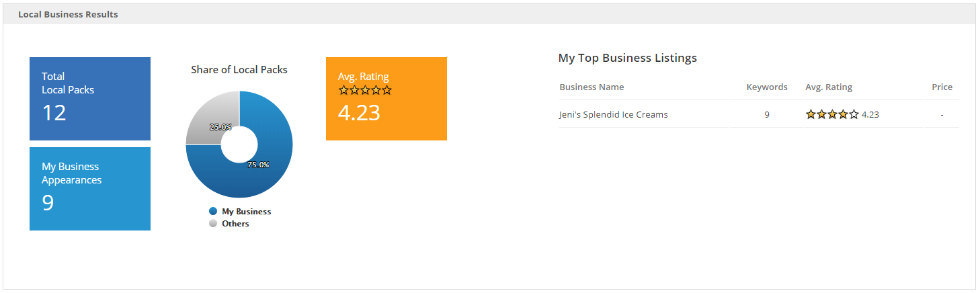Screen dimensions: 980x293
Task: Sort by the Business Name column header
Action: point(591,87)
